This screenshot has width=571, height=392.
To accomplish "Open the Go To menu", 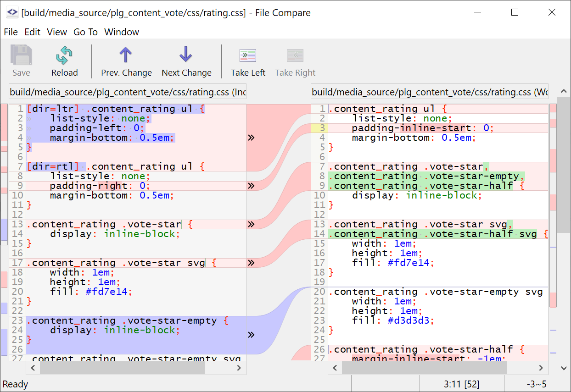I will point(85,32).
